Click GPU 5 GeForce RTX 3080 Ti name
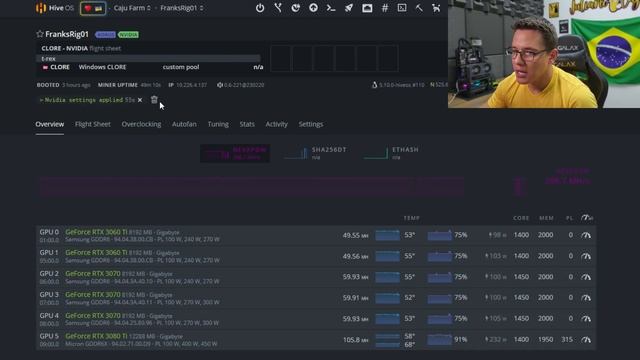Viewport: 640px width, 360px height. pos(96,336)
